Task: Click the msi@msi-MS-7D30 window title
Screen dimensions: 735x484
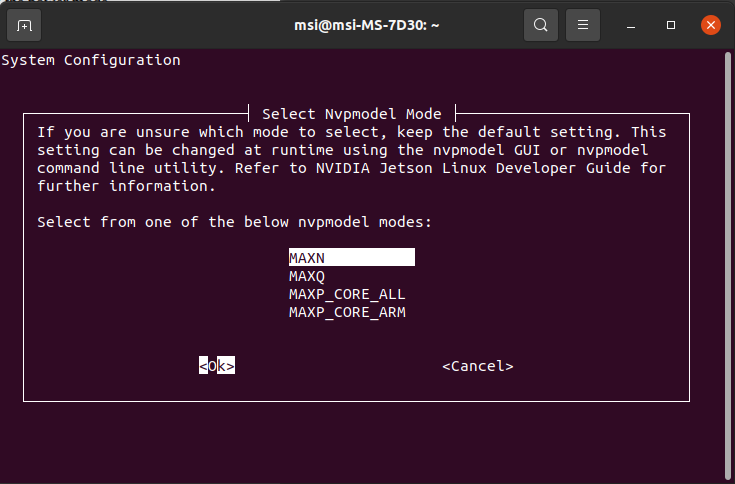Action: click(x=367, y=25)
